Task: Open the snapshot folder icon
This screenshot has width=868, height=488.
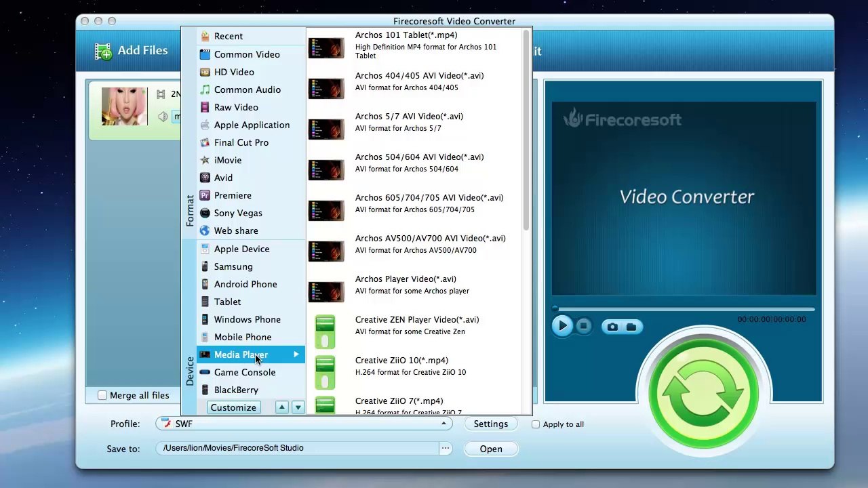Action: click(x=631, y=327)
